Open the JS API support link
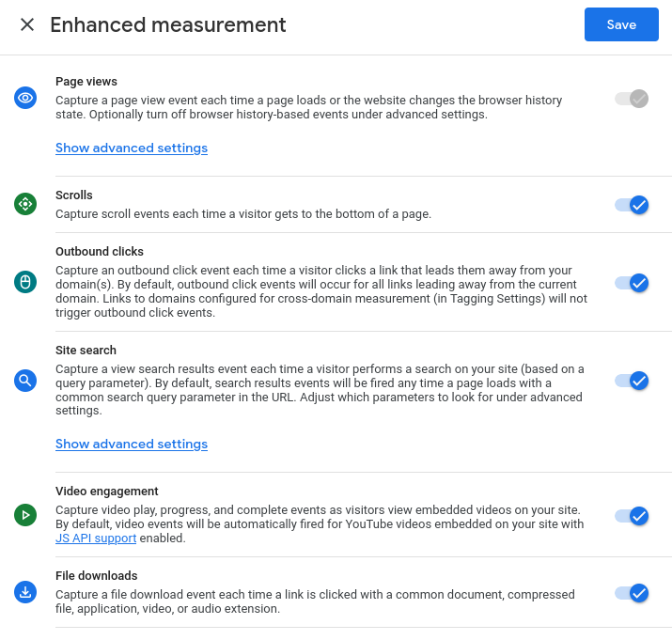This screenshot has height=640, width=672. click(96, 539)
